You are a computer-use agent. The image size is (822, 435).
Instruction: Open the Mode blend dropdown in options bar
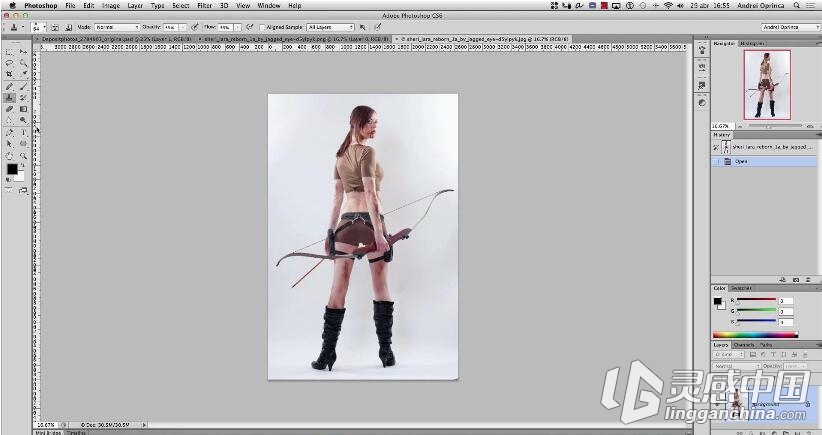point(117,27)
